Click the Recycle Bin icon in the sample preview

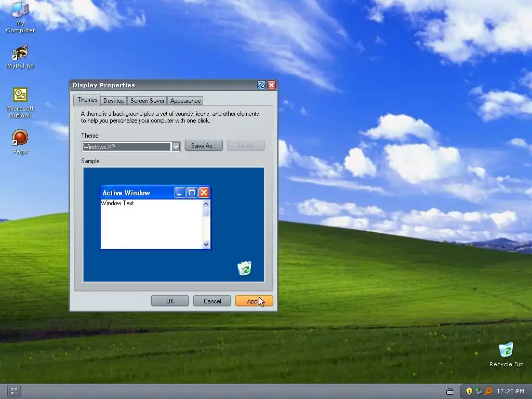(x=245, y=268)
